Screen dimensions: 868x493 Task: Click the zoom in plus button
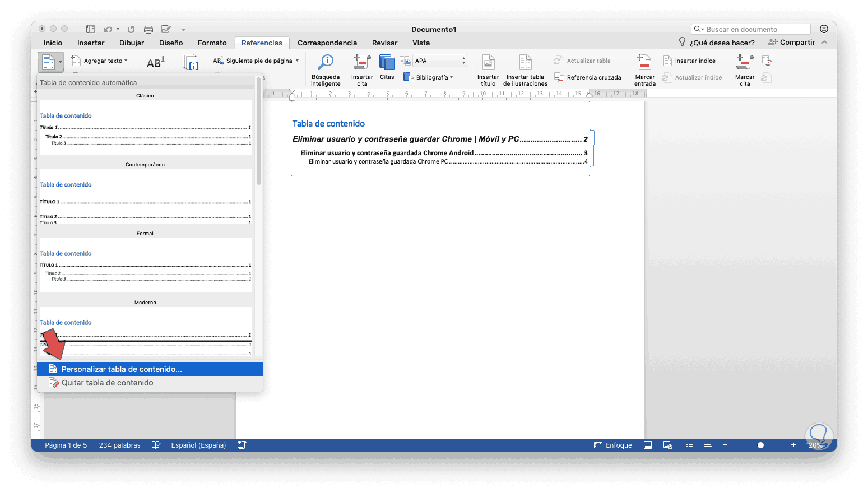793,445
